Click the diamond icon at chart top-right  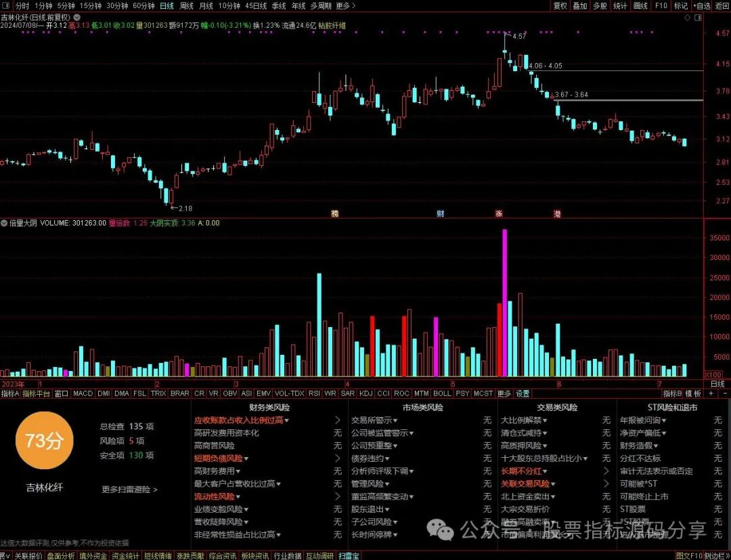[x=687, y=18]
